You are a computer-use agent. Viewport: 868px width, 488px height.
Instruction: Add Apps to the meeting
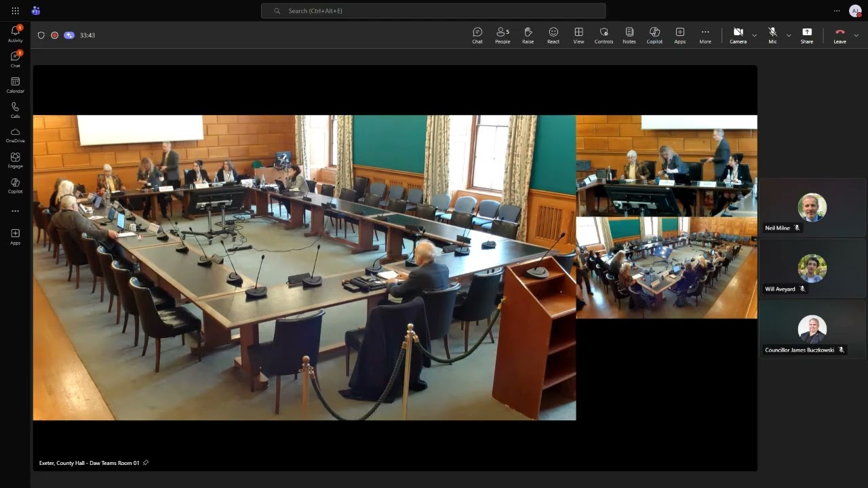coord(679,35)
